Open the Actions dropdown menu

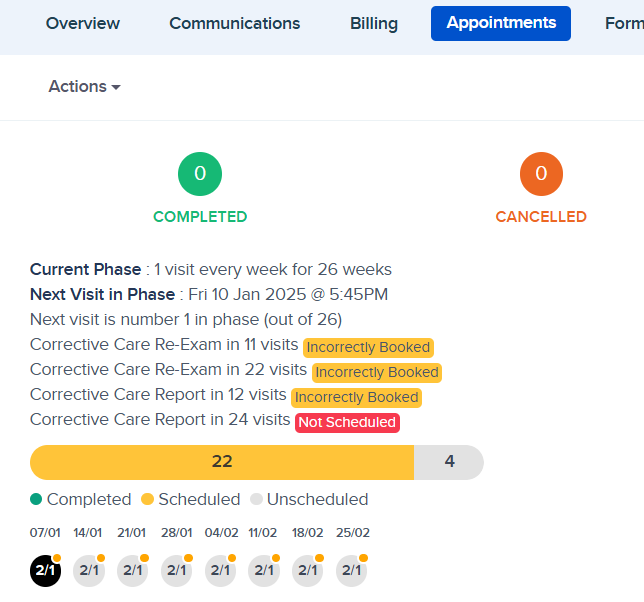pyautogui.click(x=84, y=87)
